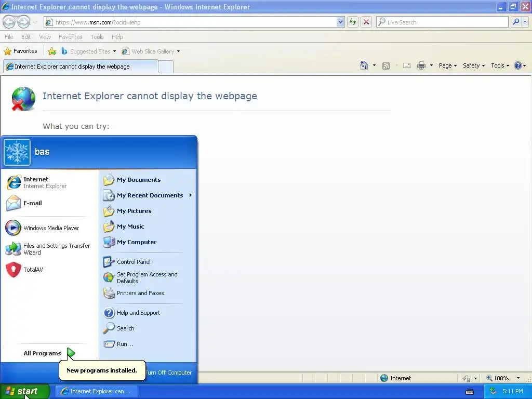Click the Stop loading X icon
The width and height of the screenshot is (532, 399).
[366, 22]
